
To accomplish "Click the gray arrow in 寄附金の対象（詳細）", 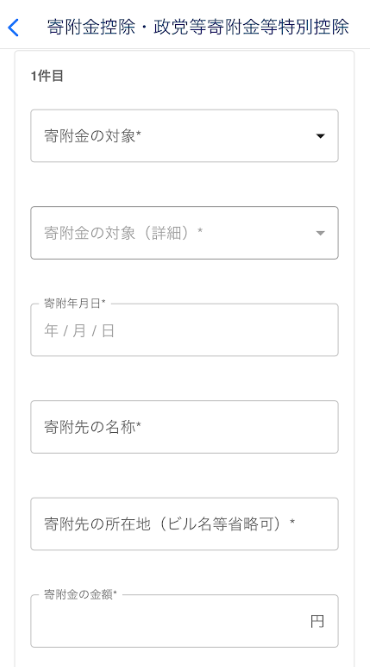I will [320, 233].
